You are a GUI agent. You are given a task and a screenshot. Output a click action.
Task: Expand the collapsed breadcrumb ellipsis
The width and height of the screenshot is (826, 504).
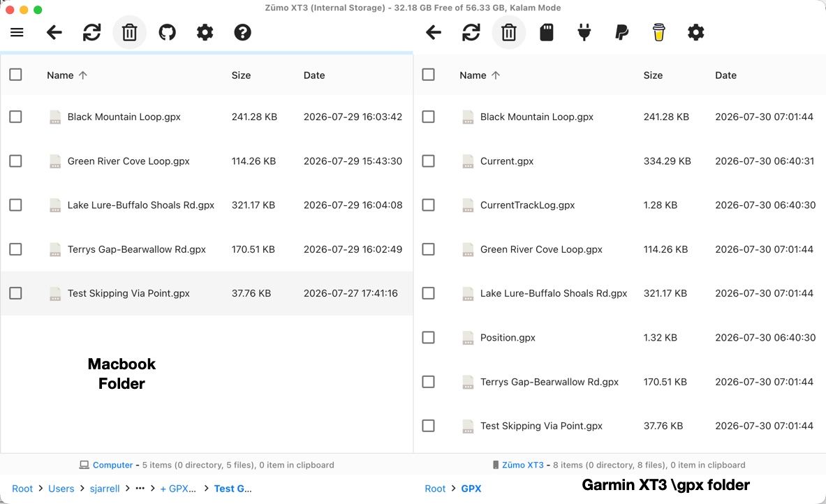click(140, 489)
